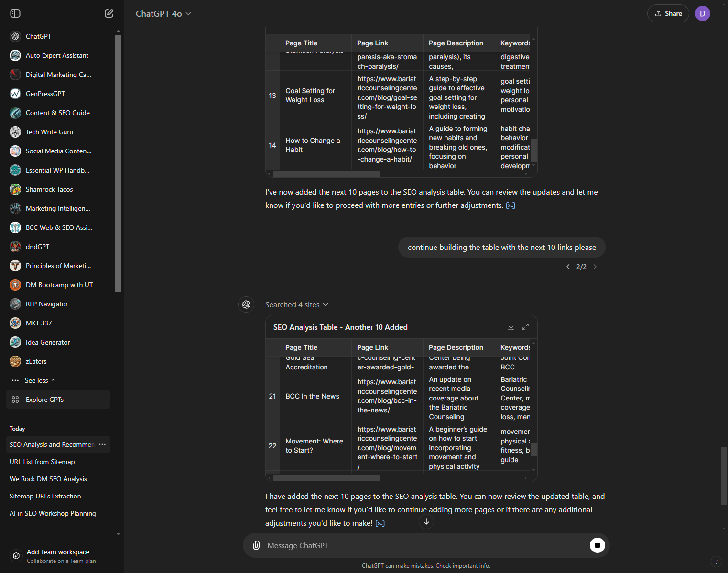Select the zEaters GPT

pyautogui.click(x=58, y=361)
